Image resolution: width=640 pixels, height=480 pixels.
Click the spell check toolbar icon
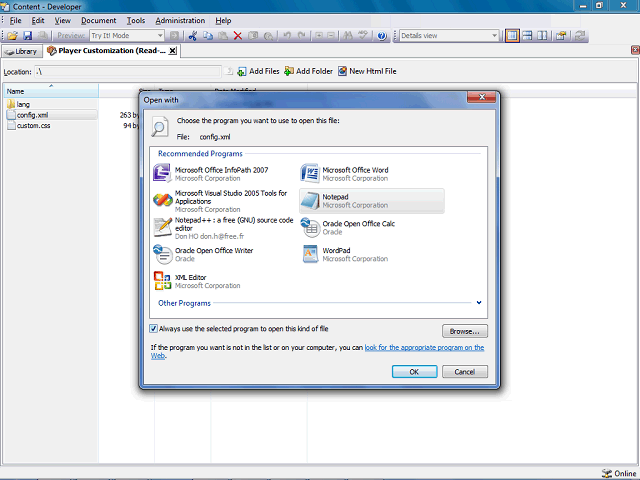362,36
